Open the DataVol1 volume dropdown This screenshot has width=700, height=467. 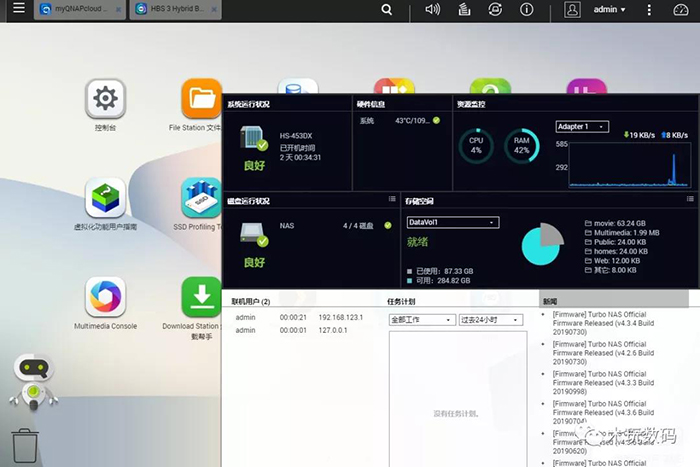coord(453,222)
